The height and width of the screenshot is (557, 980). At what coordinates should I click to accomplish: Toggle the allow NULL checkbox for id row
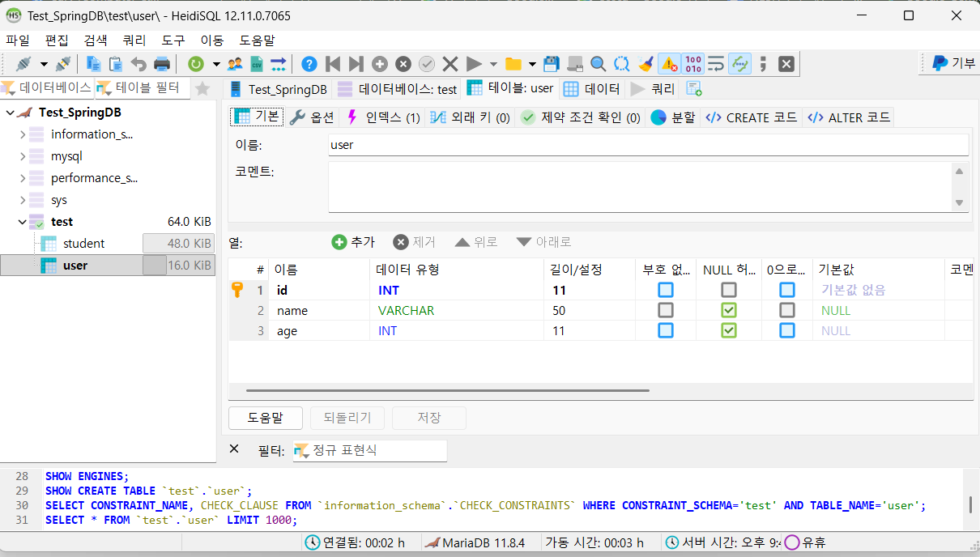pos(729,290)
